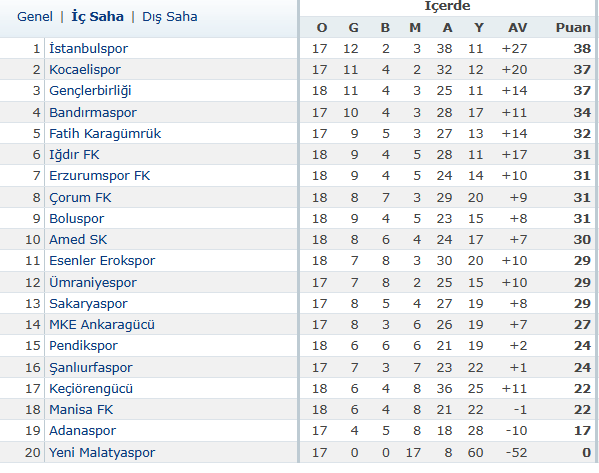
Task: Open İstanbulspor team link
Action: [x=88, y=49]
